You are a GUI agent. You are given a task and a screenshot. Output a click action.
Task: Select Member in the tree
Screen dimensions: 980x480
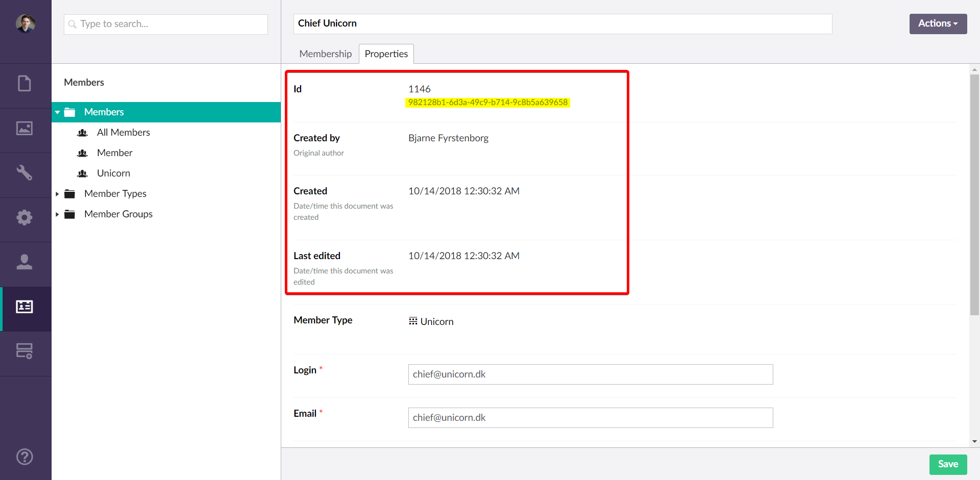coord(115,153)
